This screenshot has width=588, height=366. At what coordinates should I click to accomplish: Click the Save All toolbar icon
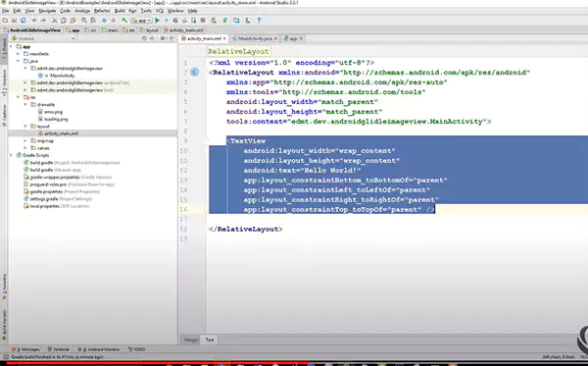click(15, 21)
